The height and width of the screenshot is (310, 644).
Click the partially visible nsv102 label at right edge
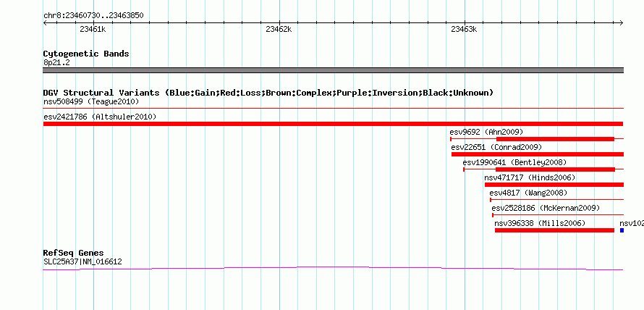[x=631, y=223]
